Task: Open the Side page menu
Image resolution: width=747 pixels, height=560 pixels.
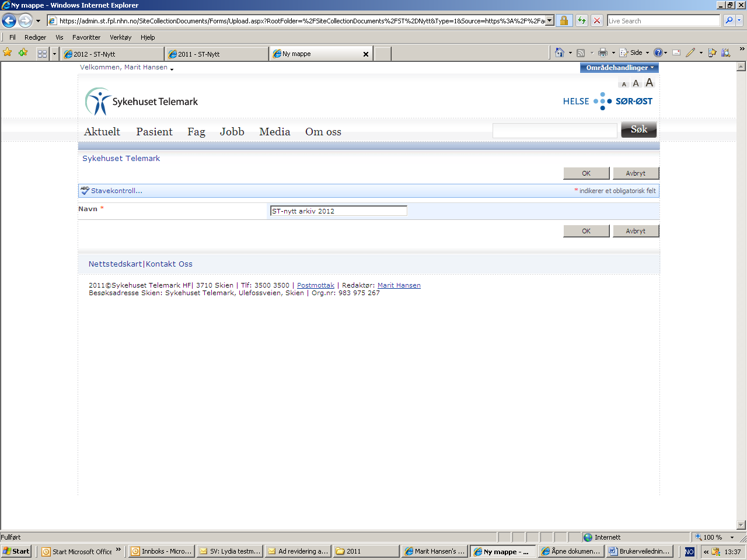Action: (x=634, y=52)
